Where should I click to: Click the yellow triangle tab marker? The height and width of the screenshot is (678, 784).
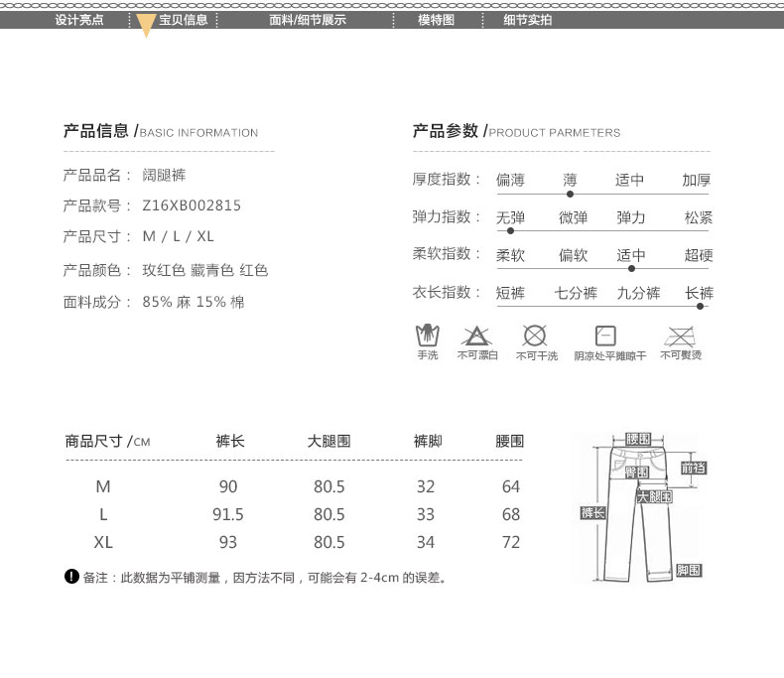click(x=146, y=26)
